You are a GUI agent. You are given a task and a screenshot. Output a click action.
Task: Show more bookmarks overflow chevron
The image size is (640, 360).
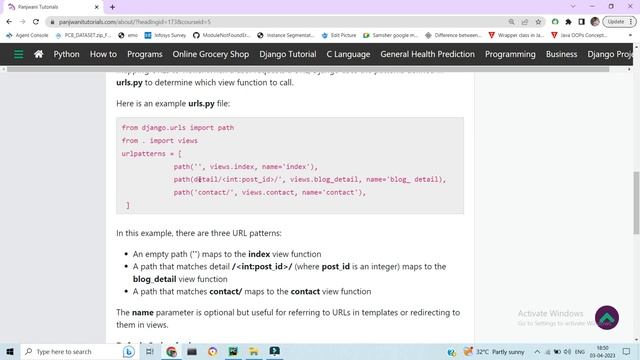pos(630,35)
